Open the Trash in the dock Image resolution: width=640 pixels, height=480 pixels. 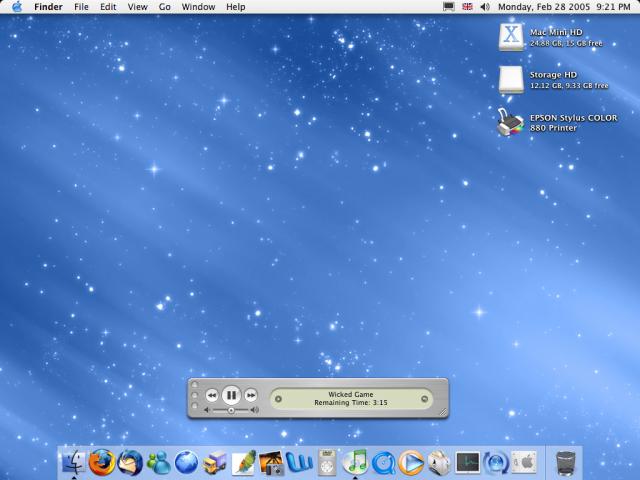pos(566,463)
